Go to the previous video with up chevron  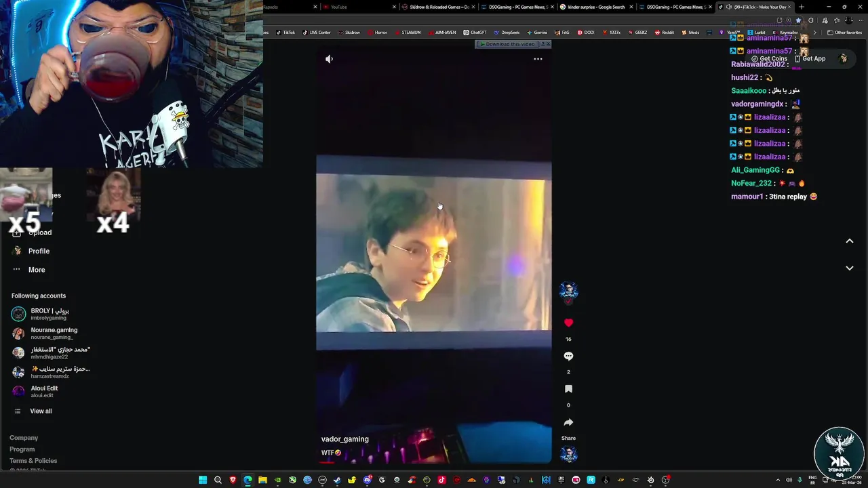click(x=849, y=241)
